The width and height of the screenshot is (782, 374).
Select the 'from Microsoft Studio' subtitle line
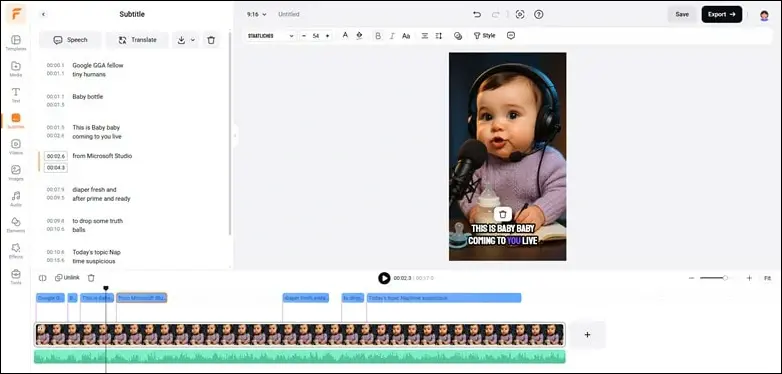pos(102,156)
